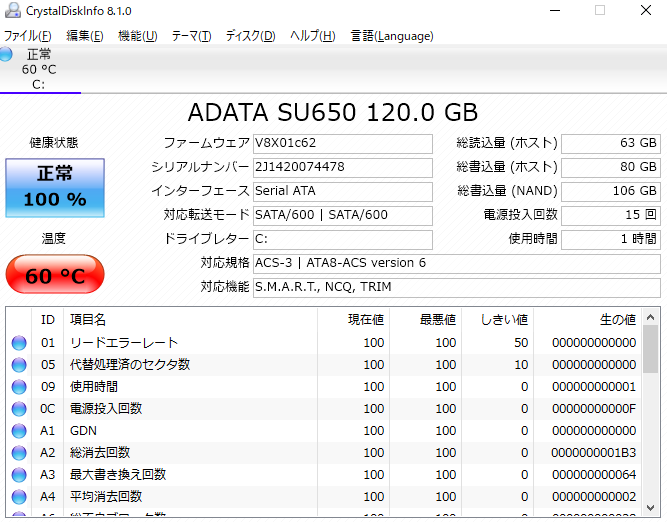
Task: Open the ヘルプ(H) menu
Action: pos(313,36)
